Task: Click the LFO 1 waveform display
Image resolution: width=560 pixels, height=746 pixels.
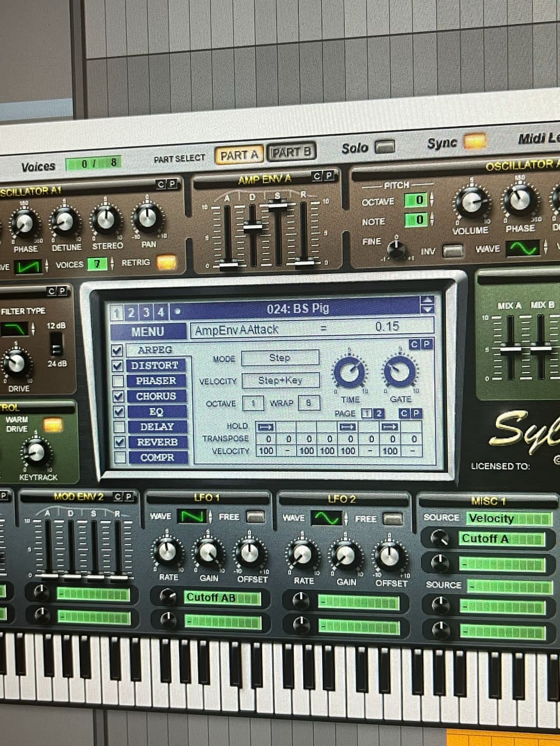Action: click(192, 516)
